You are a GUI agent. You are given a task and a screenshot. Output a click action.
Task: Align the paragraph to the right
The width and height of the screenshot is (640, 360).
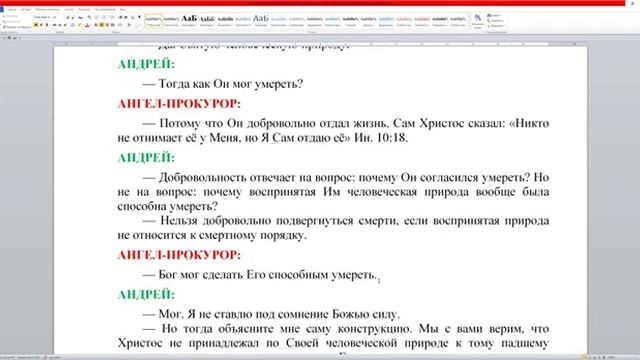107,25
